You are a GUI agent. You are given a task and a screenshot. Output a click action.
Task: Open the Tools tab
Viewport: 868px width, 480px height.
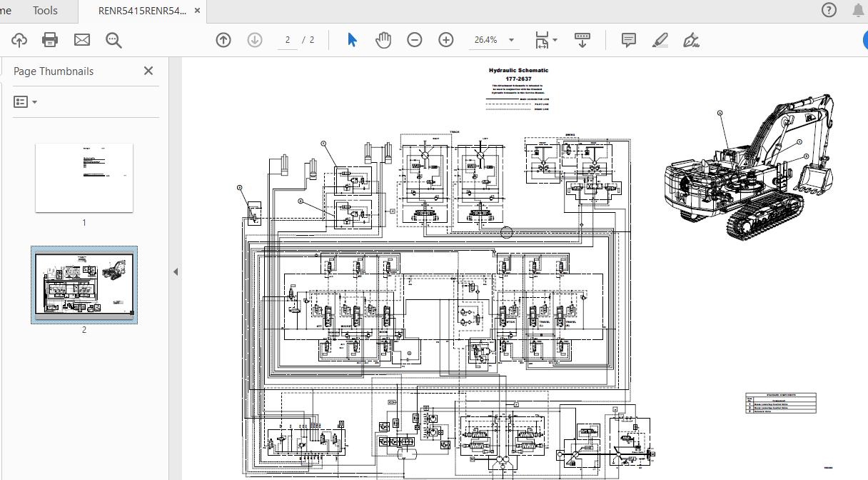tap(45, 10)
